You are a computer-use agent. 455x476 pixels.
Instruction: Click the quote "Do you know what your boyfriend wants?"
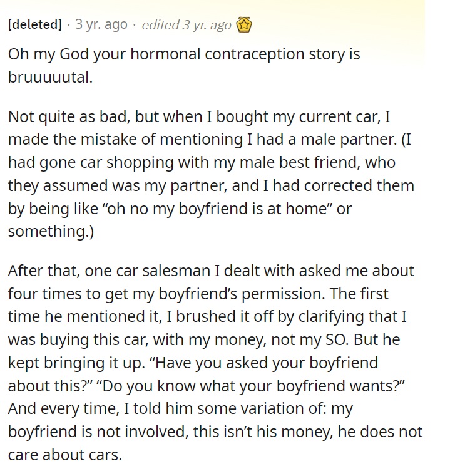(252, 386)
